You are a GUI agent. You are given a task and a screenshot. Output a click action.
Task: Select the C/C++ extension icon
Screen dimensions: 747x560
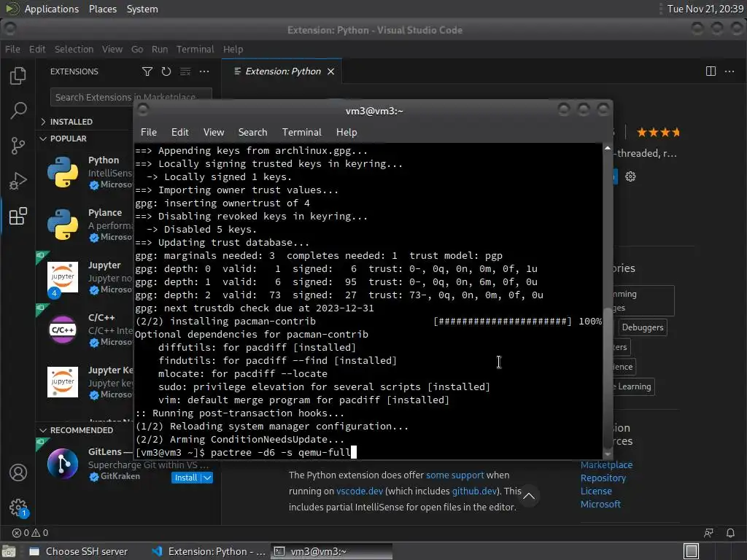[63, 330]
